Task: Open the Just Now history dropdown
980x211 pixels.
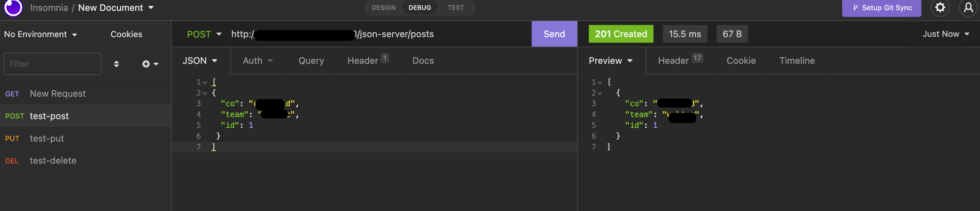Action: [x=946, y=34]
